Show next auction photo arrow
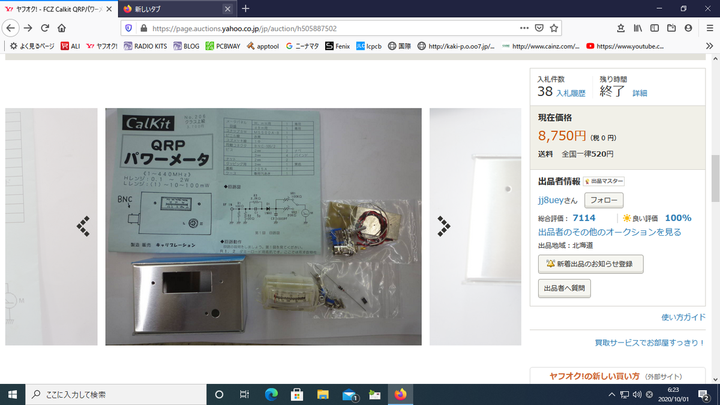This screenshot has width=720, height=405. (x=444, y=226)
